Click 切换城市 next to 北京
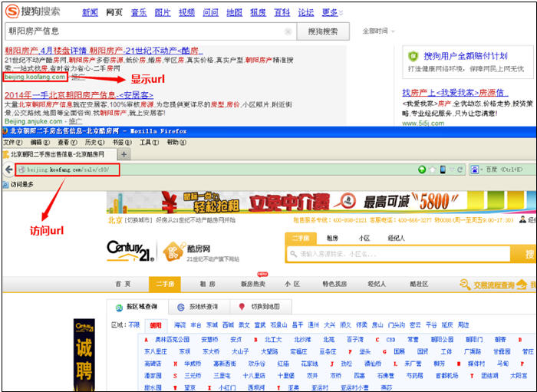 click(x=140, y=221)
